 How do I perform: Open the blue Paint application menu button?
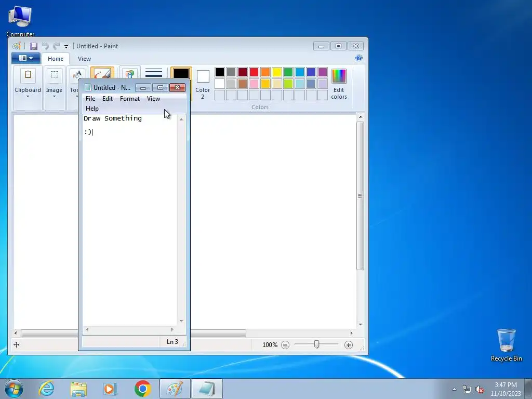(x=26, y=58)
